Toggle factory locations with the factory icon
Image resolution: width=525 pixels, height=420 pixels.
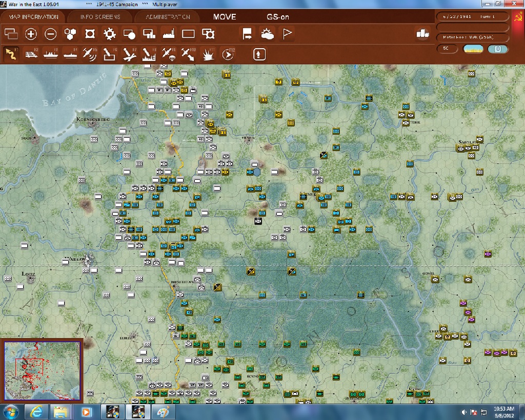tap(169, 34)
